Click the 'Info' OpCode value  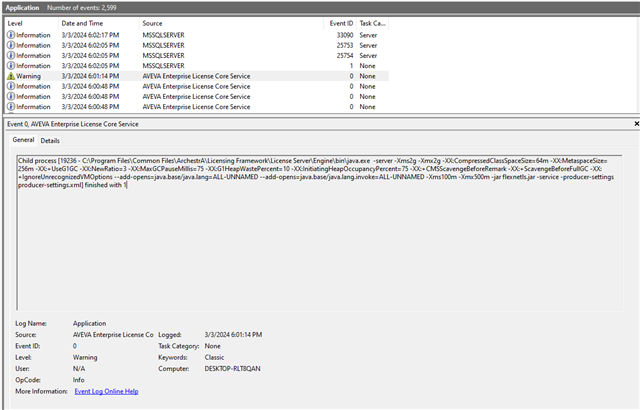coord(79,380)
